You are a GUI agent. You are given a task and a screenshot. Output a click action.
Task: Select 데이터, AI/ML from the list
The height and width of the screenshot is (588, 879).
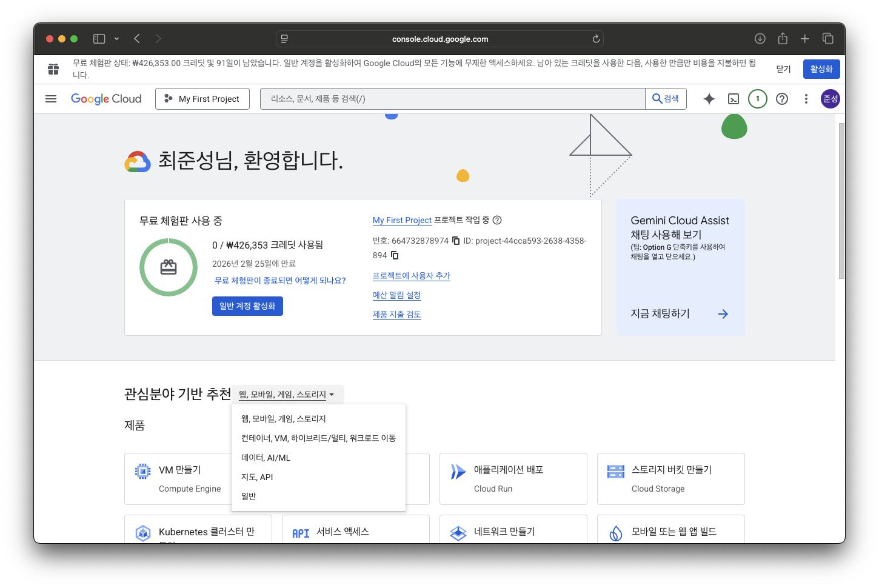(266, 458)
